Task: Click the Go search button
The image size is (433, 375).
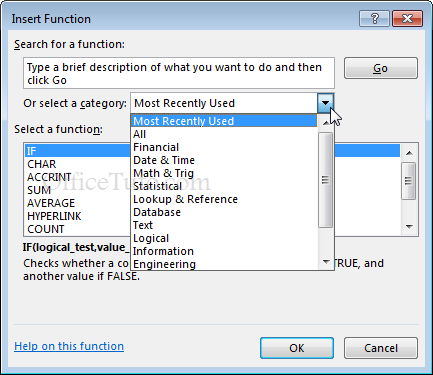Action: click(x=381, y=68)
